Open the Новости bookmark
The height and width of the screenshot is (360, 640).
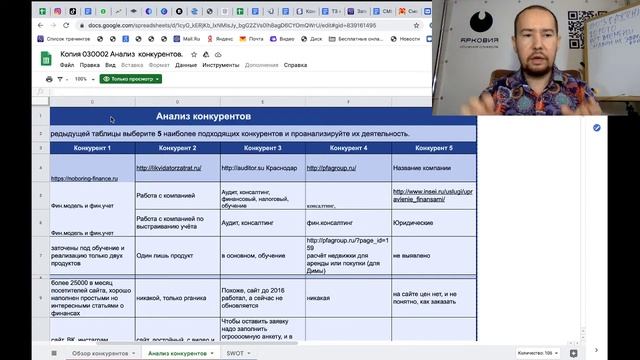(405, 39)
